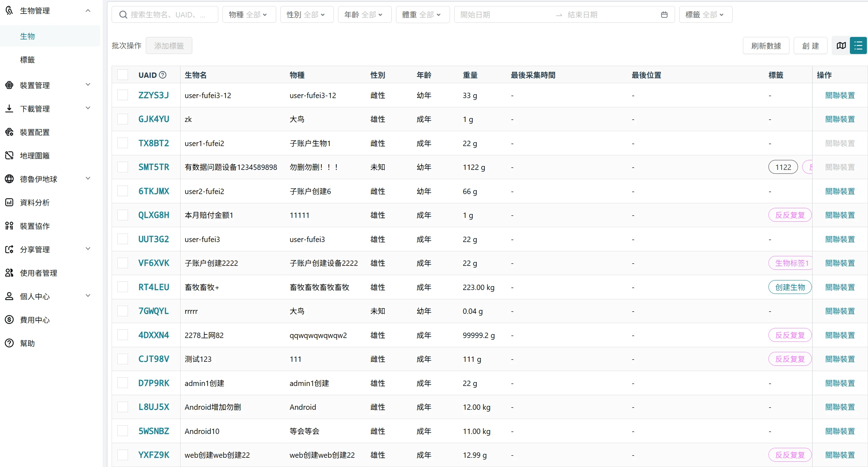Viewport: 868px width, 467px height.
Task: Click the 刷新數據 button
Action: 766,46
